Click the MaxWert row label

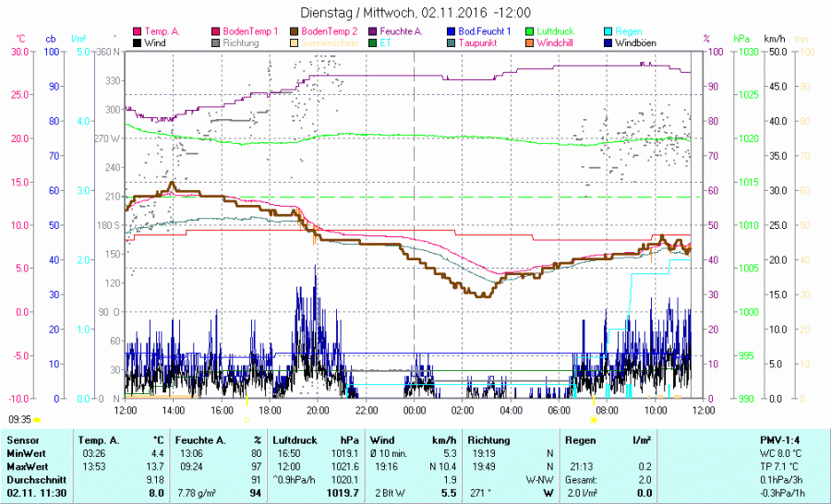point(25,467)
